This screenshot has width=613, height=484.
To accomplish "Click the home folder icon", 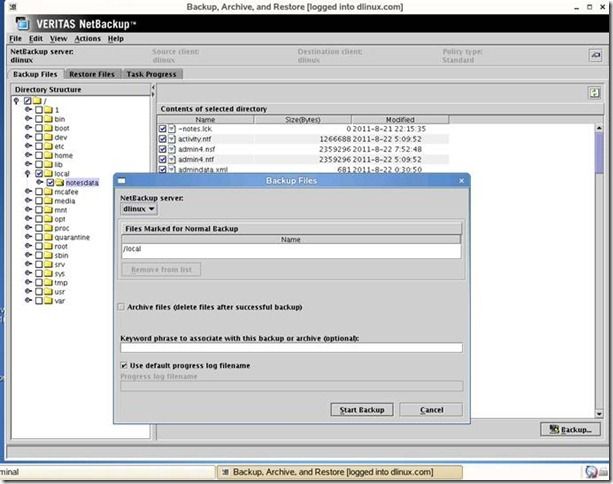I will point(48,155).
